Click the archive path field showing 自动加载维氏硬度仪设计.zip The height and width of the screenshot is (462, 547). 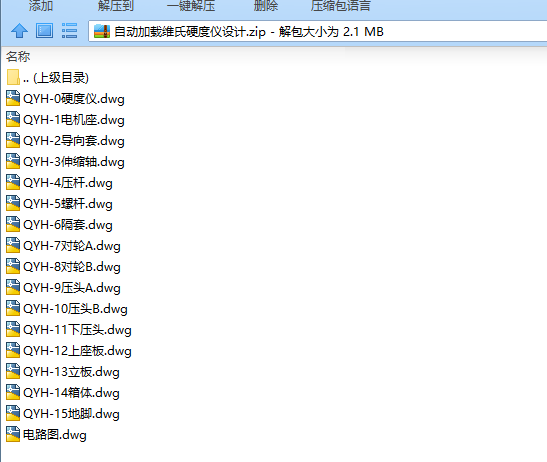pyautogui.click(x=317, y=32)
